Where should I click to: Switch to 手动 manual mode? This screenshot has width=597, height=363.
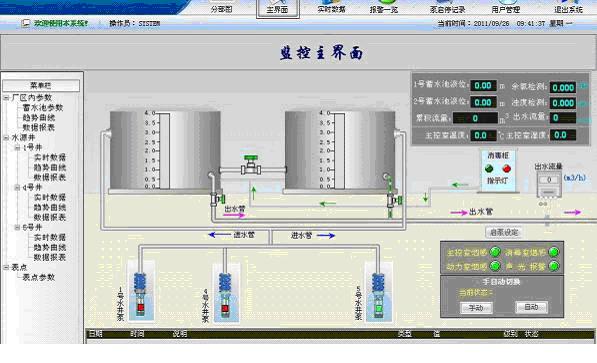(476, 308)
